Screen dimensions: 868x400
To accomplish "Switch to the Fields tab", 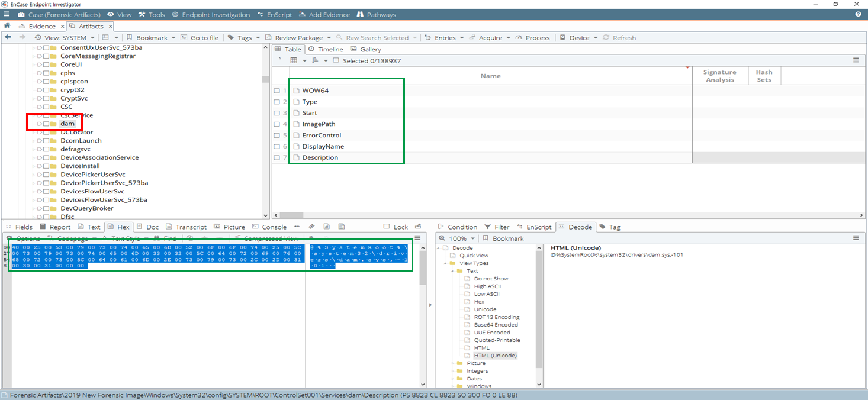I will click(19, 227).
